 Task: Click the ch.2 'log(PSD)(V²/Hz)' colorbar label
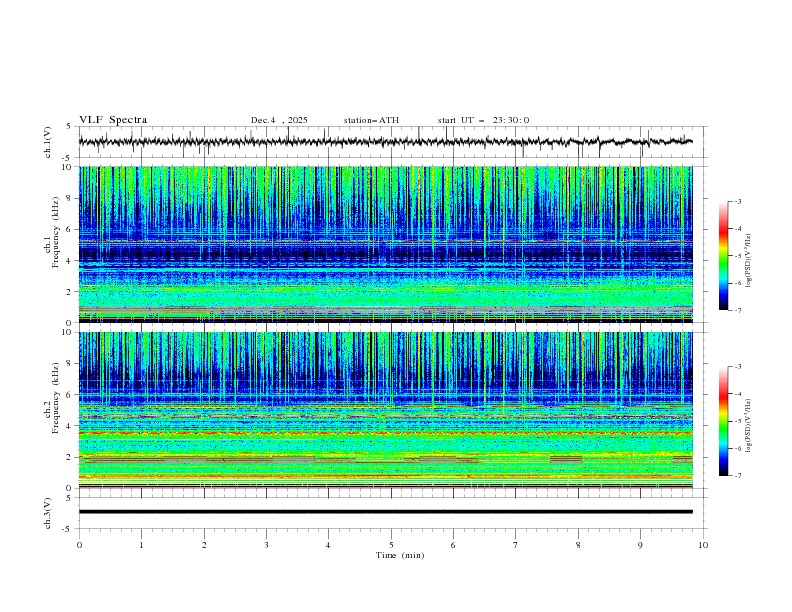(x=749, y=425)
